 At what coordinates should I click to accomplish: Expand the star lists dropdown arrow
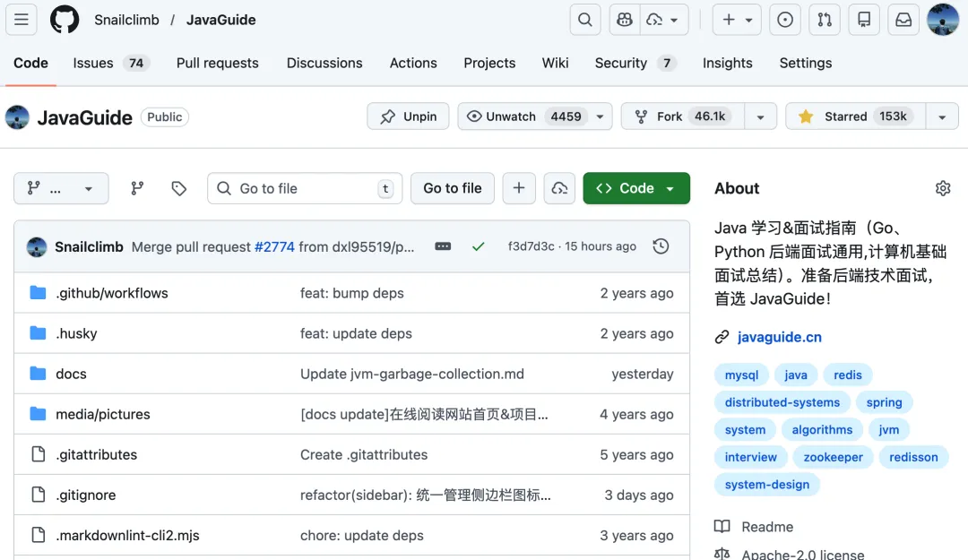tap(942, 116)
